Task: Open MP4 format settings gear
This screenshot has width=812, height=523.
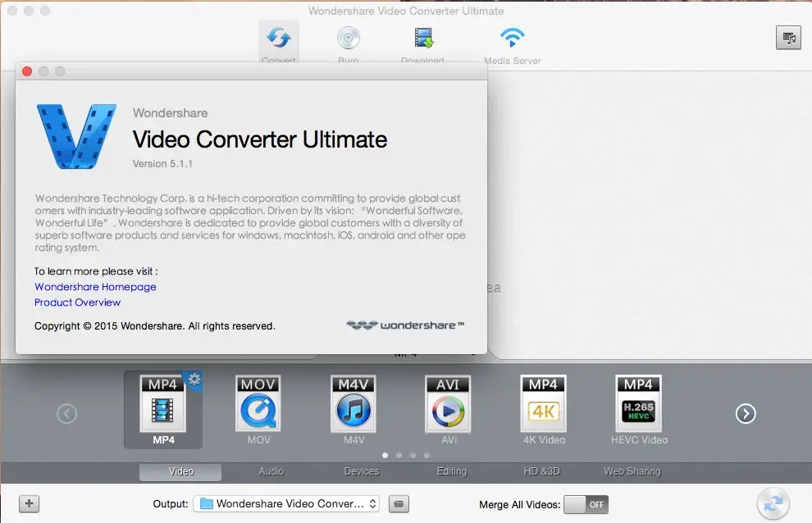Action: tap(194, 380)
